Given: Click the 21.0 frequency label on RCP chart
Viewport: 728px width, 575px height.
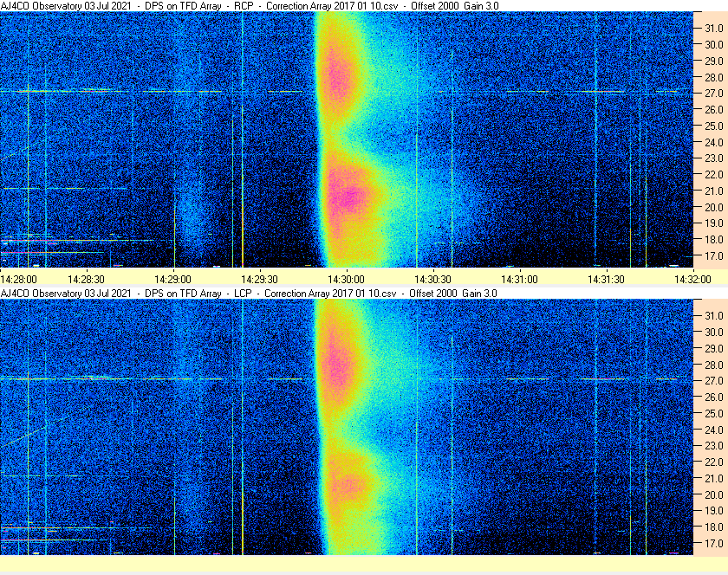Looking at the screenshot, I should (x=714, y=191).
